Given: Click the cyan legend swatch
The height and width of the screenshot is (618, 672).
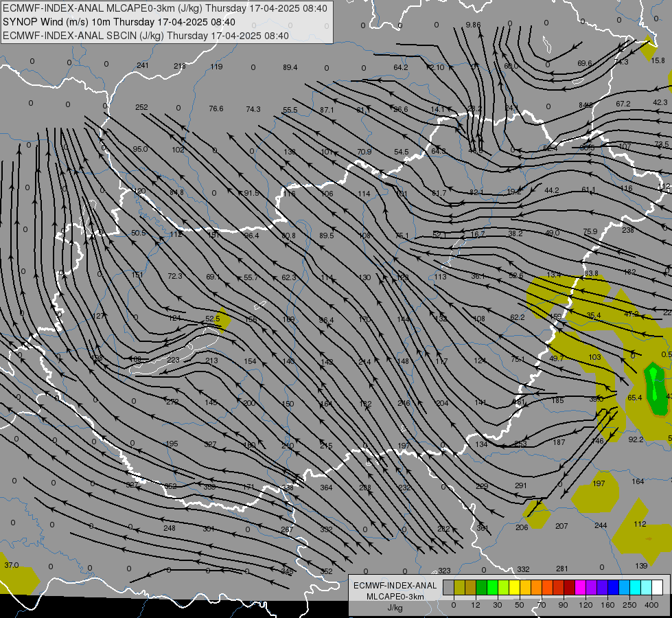Looking at the screenshot, I should (635, 587).
